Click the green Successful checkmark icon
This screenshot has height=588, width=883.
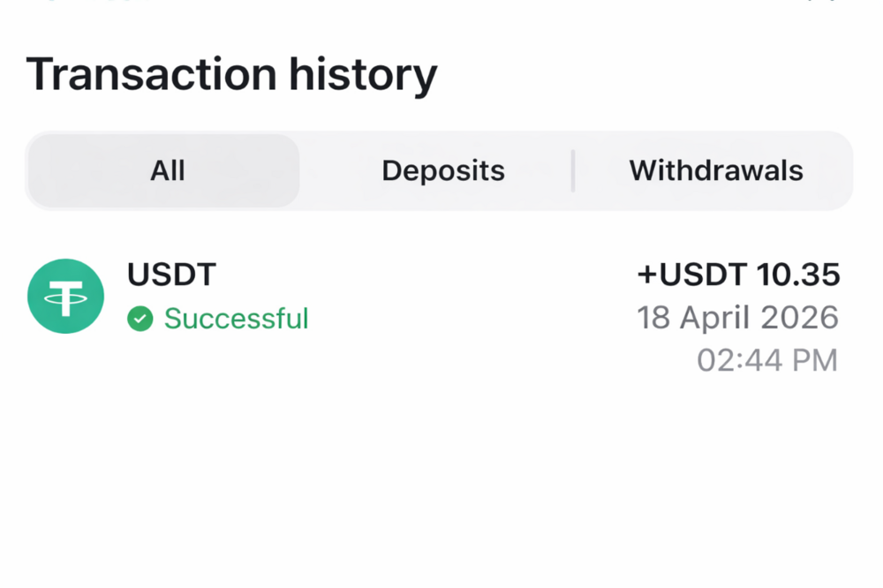pos(140,318)
